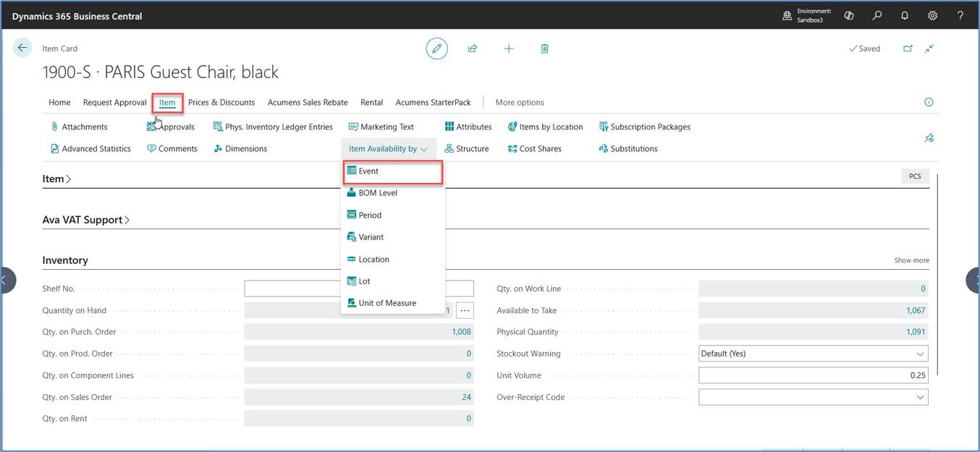
Task: Open Approvals action
Action: coord(171,127)
